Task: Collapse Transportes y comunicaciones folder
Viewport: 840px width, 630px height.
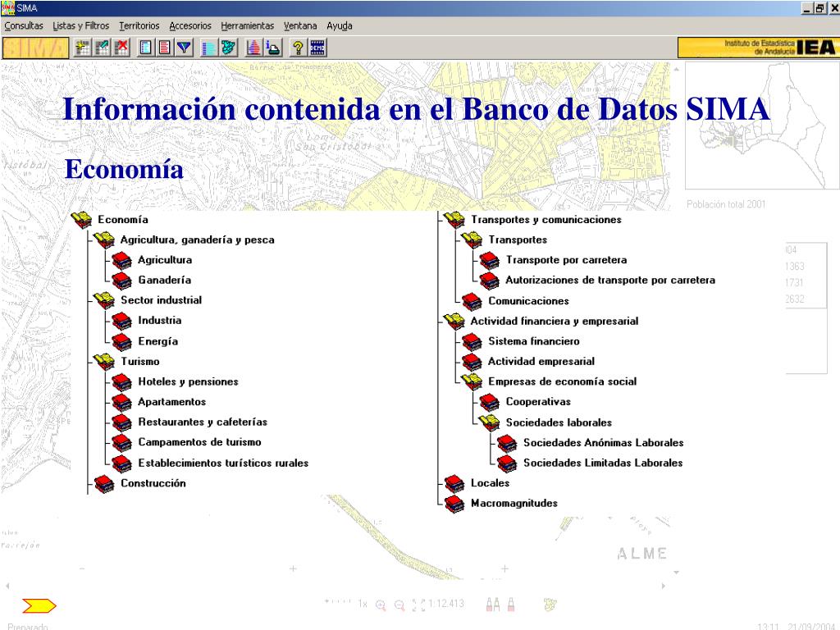Action: coord(454,219)
